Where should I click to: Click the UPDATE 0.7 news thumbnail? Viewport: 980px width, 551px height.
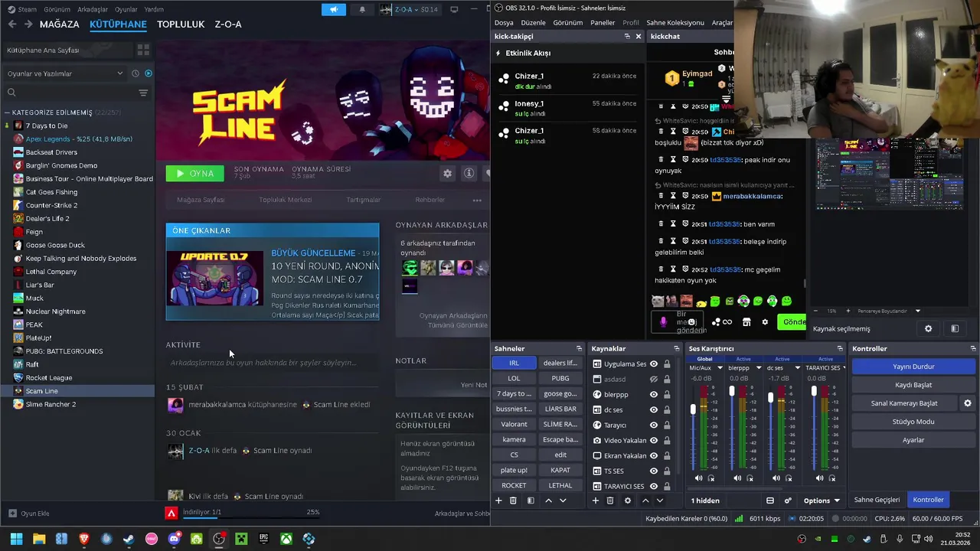click(215, 277)
